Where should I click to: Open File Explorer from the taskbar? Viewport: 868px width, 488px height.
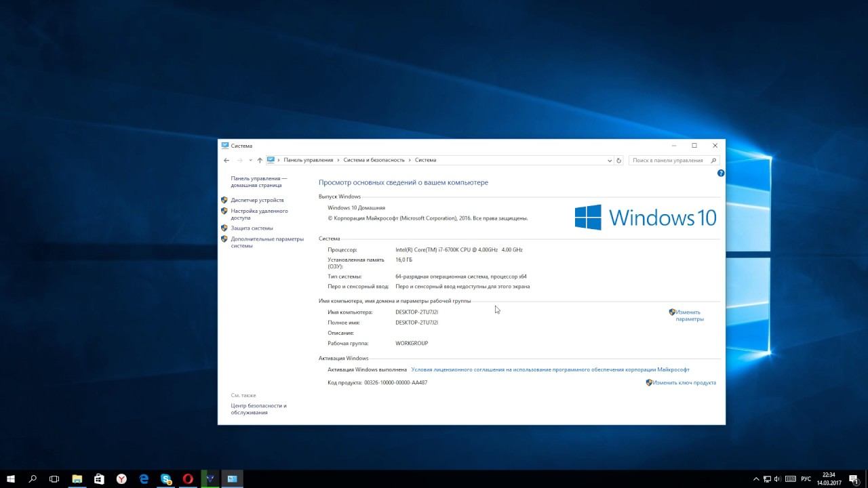pyautogui.click(x=77, y=479)
